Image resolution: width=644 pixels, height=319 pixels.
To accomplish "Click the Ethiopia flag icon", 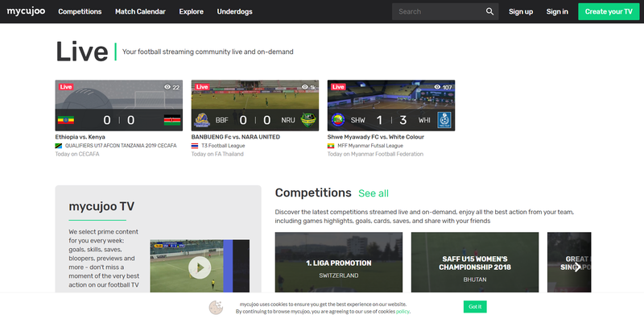I will click(x=66, y=120).
